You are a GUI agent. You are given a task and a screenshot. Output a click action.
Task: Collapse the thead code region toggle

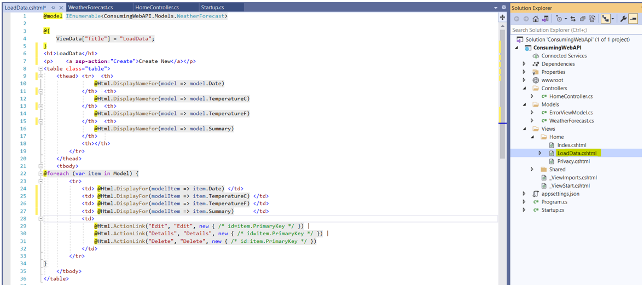point(40,76)
